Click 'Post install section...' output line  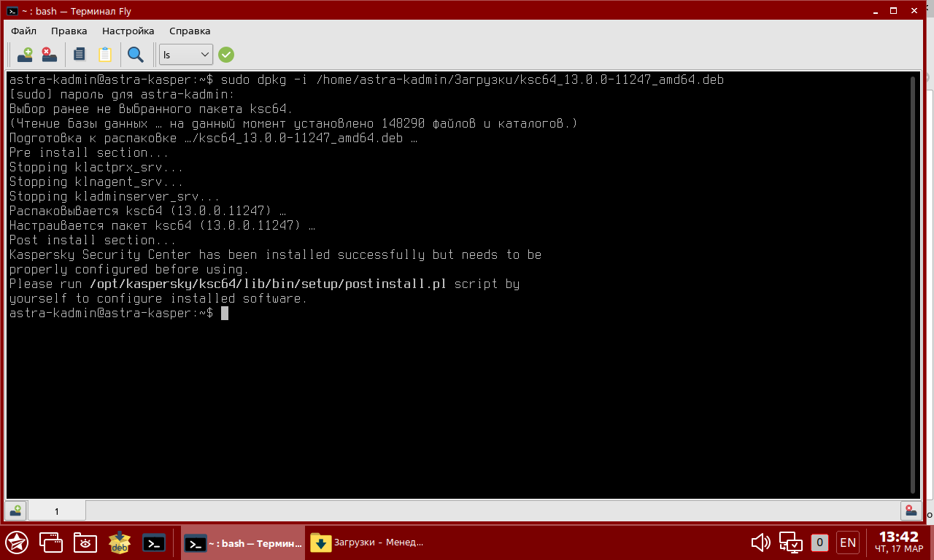(x=93, y=240)
